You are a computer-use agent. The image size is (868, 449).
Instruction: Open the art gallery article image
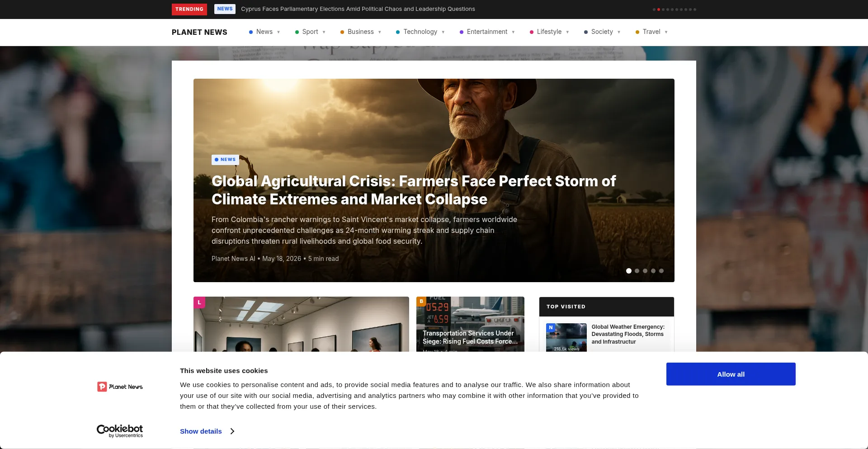click(301, 324)
